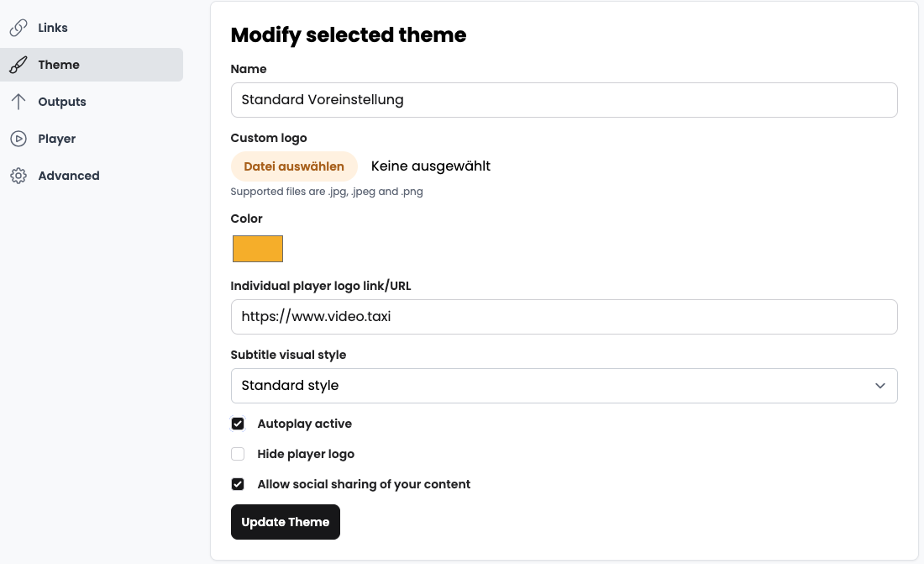This screenshot has height=564, width=924.
Task: Click the gear icon beside Advanced
Action: pyautogui.click(x=18, y=176)
